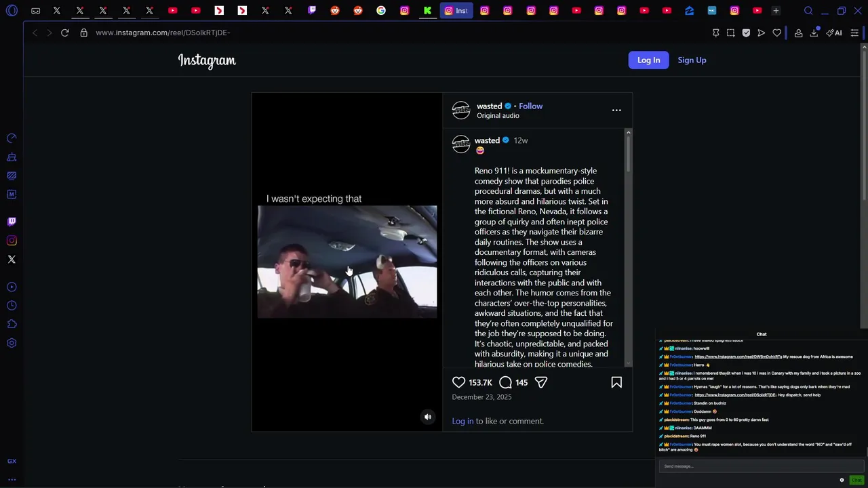The height and width of the screenshot is (488, 868).
Task: Open Instagram in the sidebar
Action: click(x=12, y=241)
